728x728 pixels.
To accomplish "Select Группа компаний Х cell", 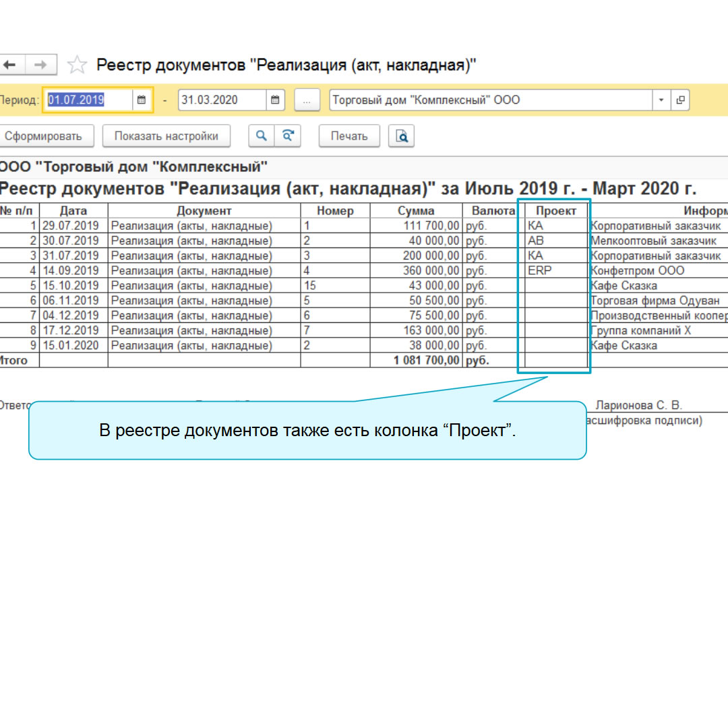I will point(658,330).
